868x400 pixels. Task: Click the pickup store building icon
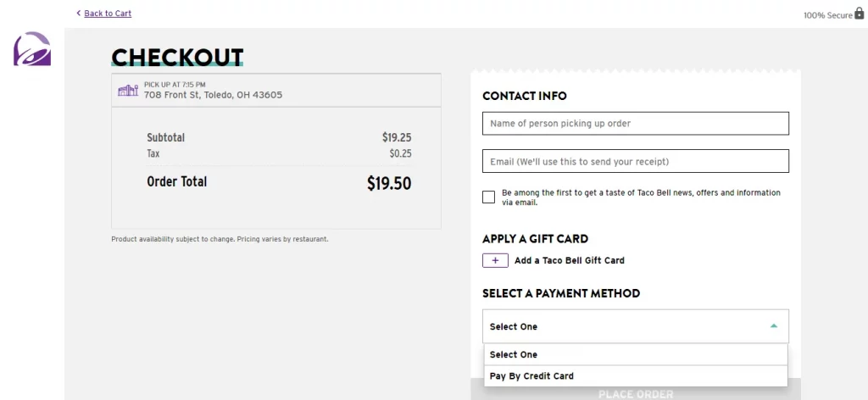[128, 90]
